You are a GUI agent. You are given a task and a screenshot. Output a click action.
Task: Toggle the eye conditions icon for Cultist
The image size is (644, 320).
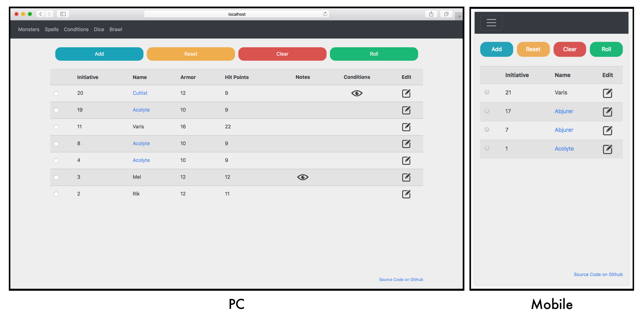(356, 93)
